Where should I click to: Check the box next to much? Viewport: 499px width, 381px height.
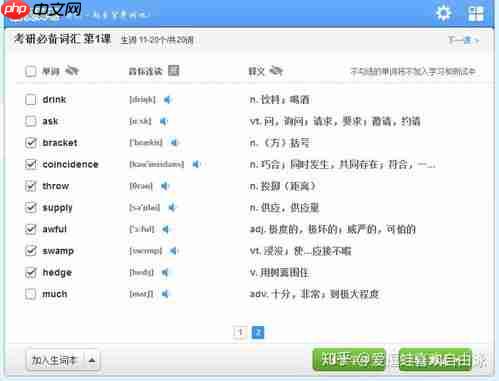point(31,294)
